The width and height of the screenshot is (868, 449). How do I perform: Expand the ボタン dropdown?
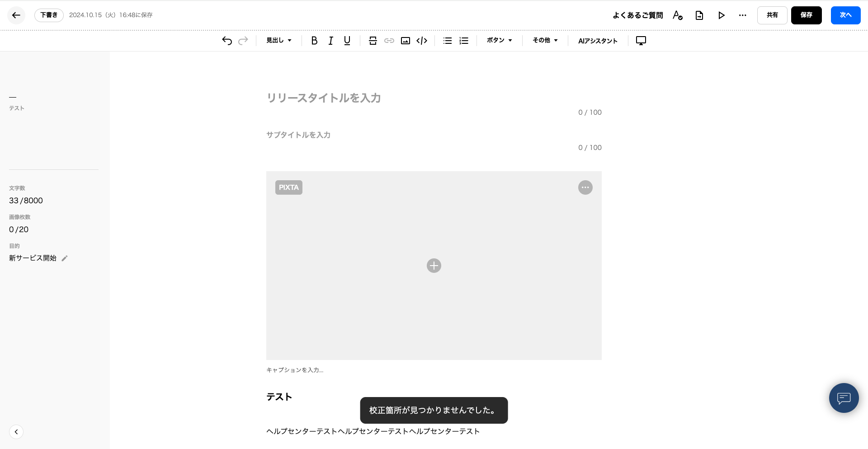(499, 41)
